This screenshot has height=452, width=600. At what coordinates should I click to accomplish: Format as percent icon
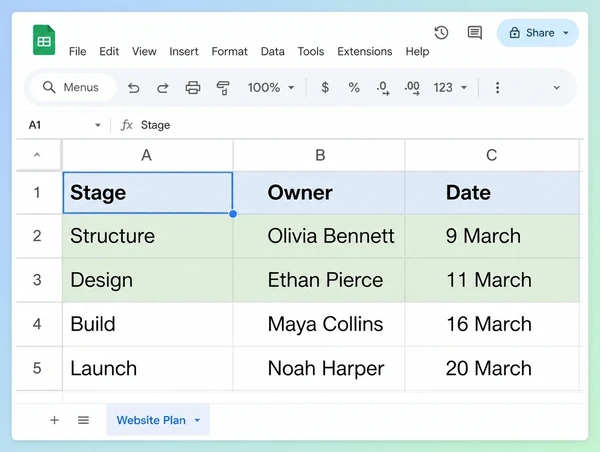coord(354,88)
